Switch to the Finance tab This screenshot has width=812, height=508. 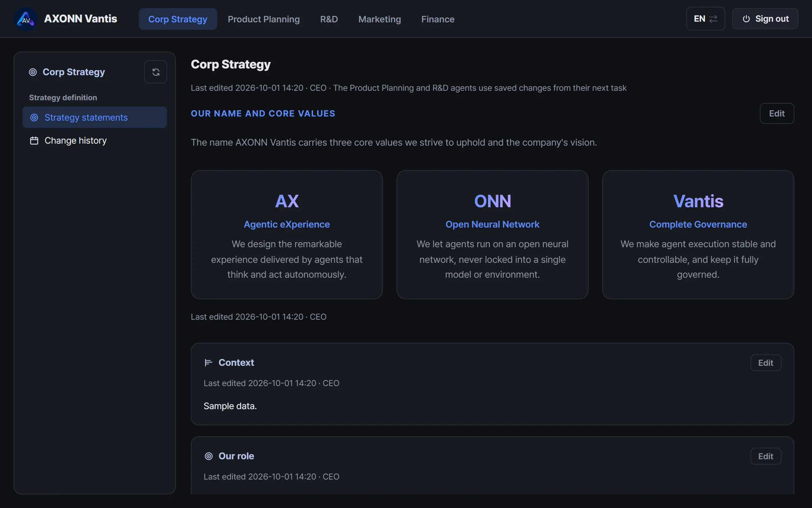coord(438,19)
